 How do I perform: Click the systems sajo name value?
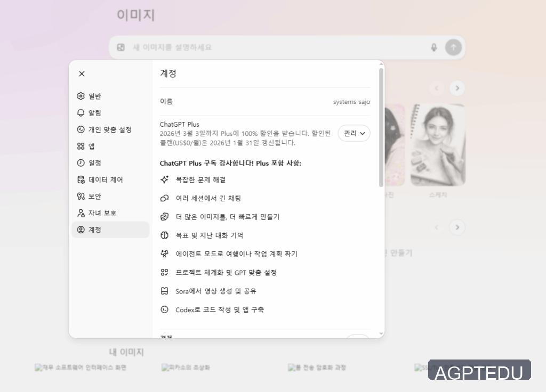[351, 102]
